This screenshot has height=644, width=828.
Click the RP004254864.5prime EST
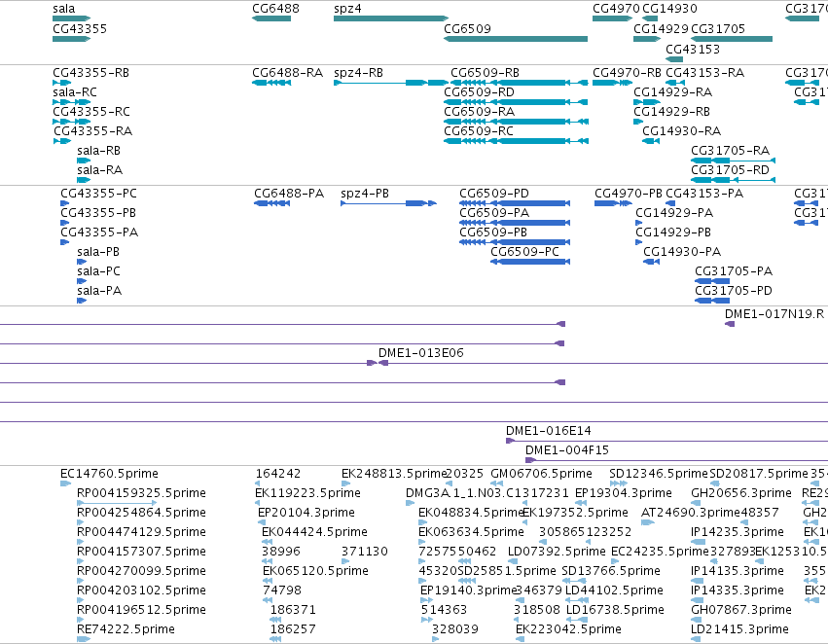pos(80,522)
